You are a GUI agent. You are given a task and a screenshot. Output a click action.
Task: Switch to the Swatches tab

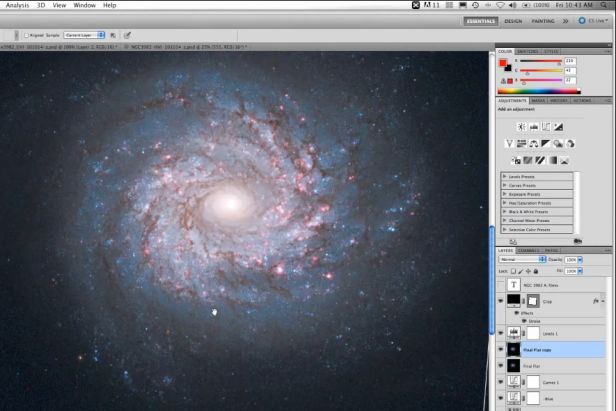(528, 51)
